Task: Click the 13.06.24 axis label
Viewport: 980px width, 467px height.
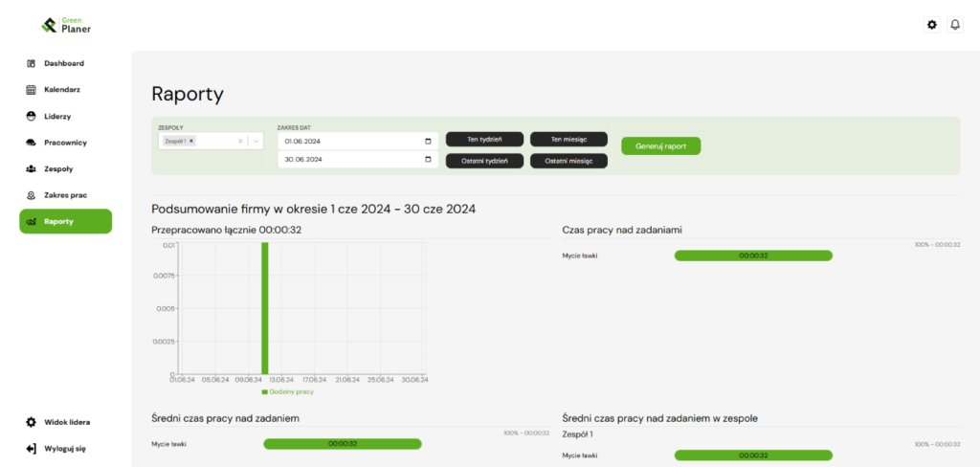Action: pyautogui.click(x=280, y=379)
